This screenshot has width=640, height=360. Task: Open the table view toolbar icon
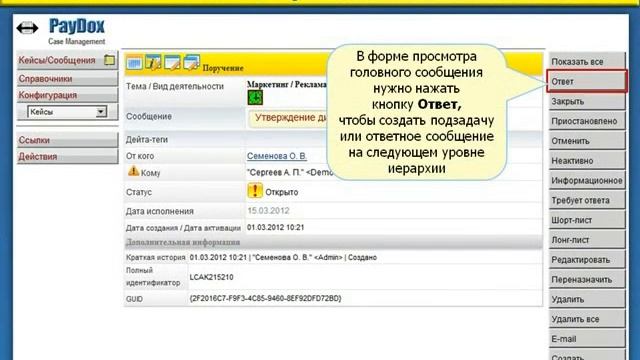coord(134,62)
